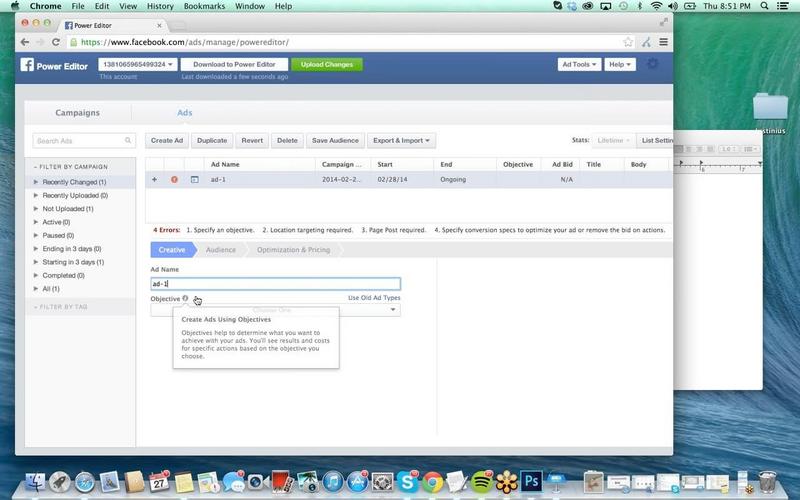Sort by the Ad Name column header

point(225,164)
